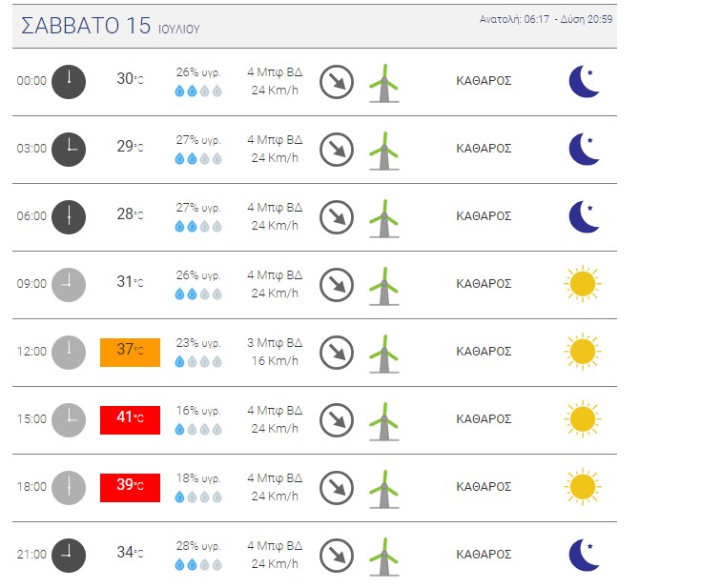Click the 3 Μπφ ΒΔ 16 Km/h wind text
Screen dimensions: 722x588
[x=275, y=352]
